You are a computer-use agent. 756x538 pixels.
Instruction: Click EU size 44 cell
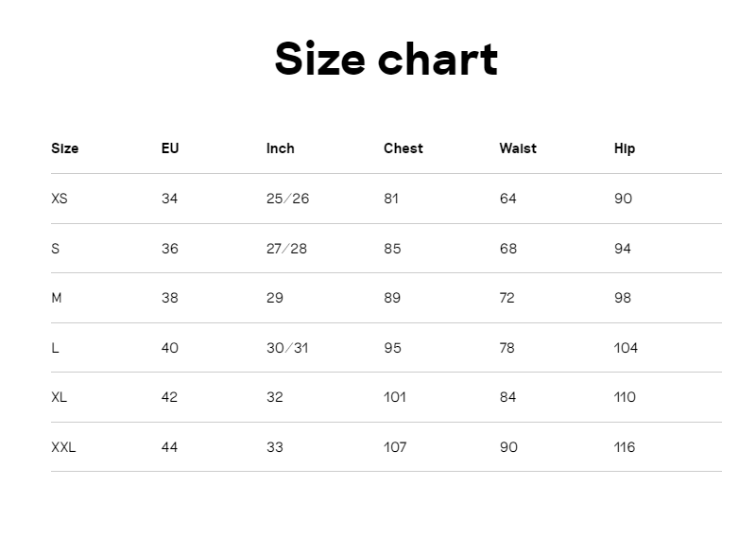[169, 447]
